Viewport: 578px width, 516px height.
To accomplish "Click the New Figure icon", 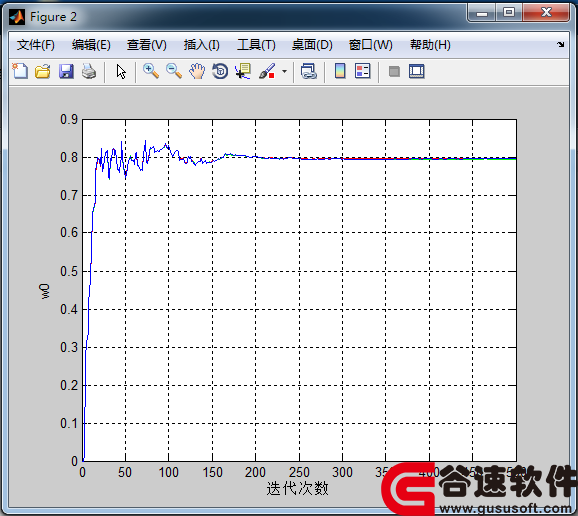I will tap(20, 71).
